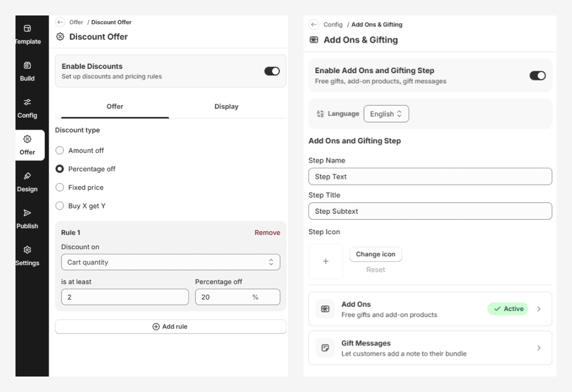572x392 pixels.
Task: Click the 'Rule 1' label
Action: click(x=71, y=233)
